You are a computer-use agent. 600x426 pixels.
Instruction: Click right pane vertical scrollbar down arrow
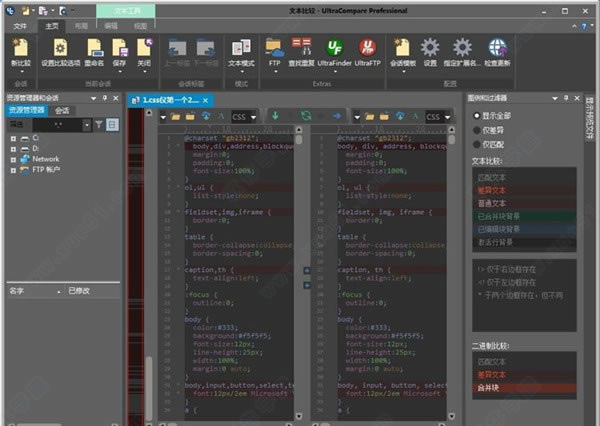(x=452, y=416)
